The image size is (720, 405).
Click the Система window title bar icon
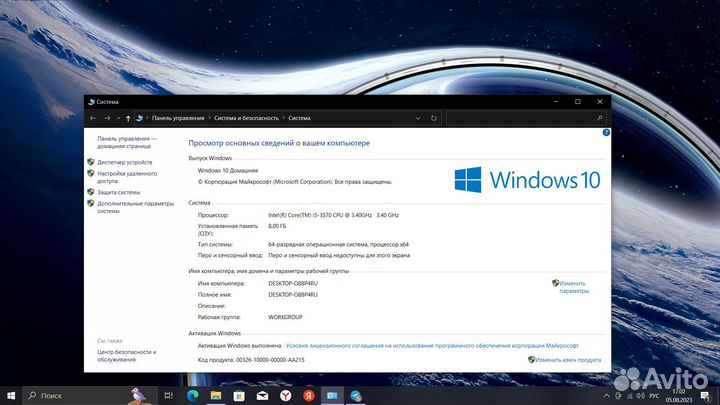pyautogui.click(x=91, y=102)
